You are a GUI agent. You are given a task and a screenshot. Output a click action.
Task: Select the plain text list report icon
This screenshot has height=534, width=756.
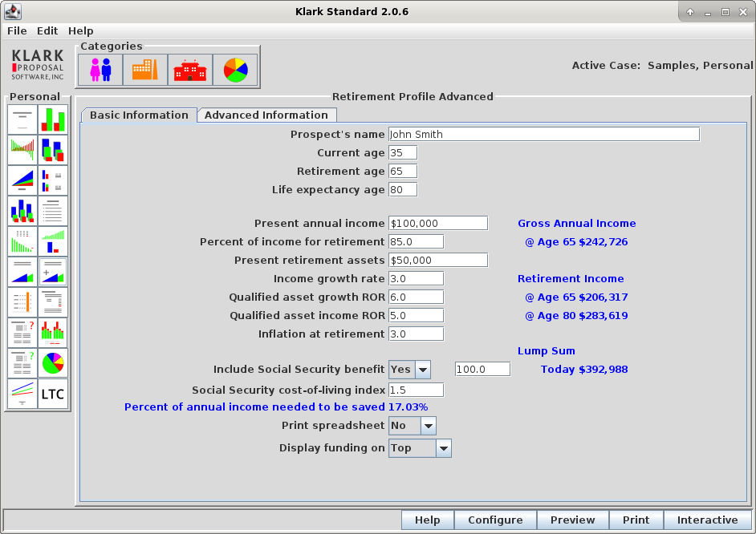(52, 211)
